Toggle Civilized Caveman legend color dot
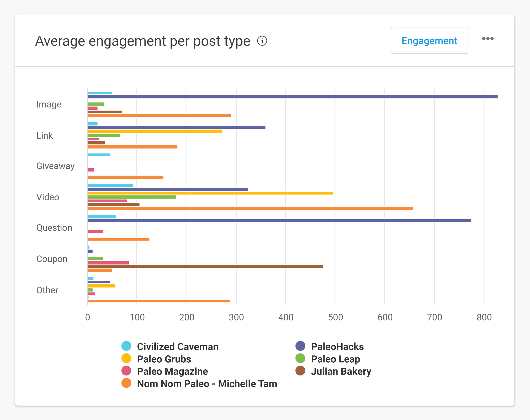 point(126,346)
